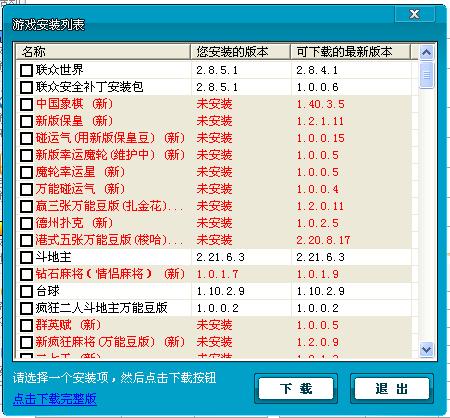Check the 台球 checkbox
Screen dimensions: 450x418
click(26, 291)
